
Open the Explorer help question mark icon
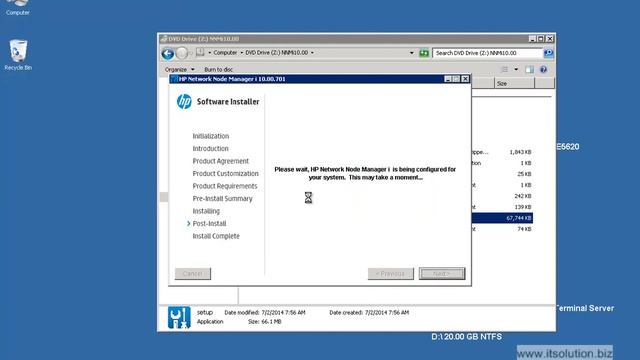[543, 69]
